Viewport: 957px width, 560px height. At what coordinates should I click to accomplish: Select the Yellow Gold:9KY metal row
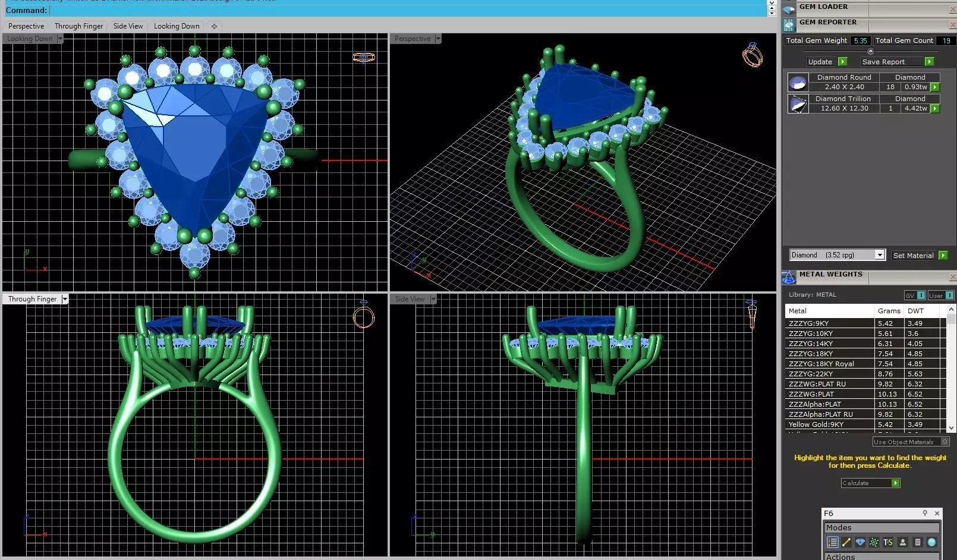tap(865, 424)
